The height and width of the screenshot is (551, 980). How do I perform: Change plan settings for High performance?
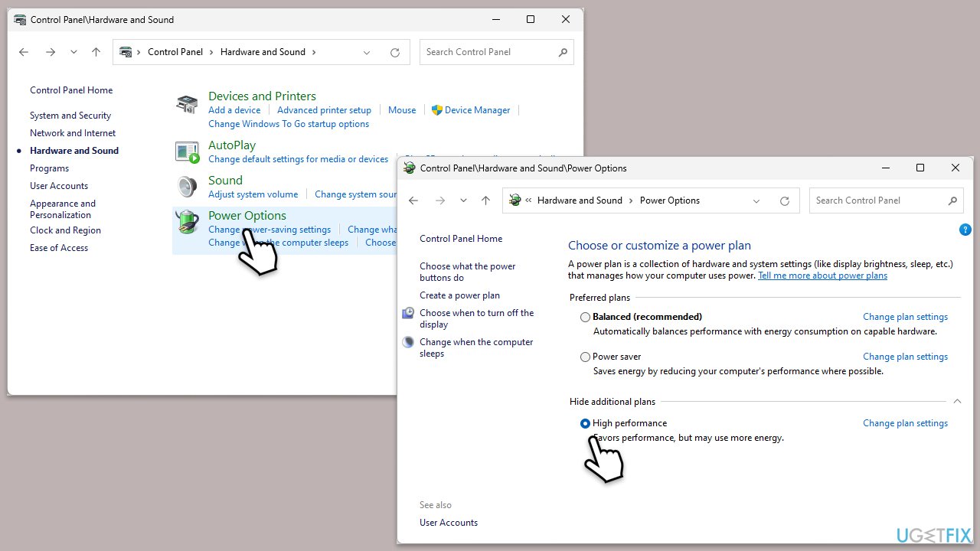[x=905, y=423]
